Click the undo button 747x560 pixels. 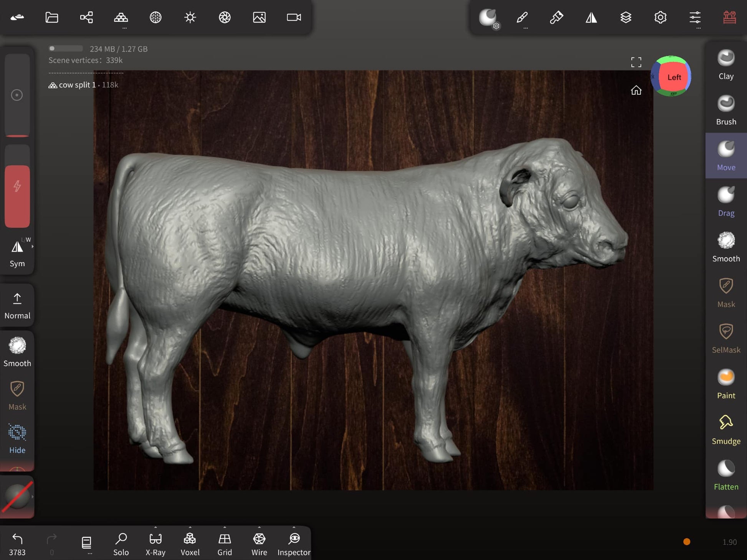coord(17,543)
